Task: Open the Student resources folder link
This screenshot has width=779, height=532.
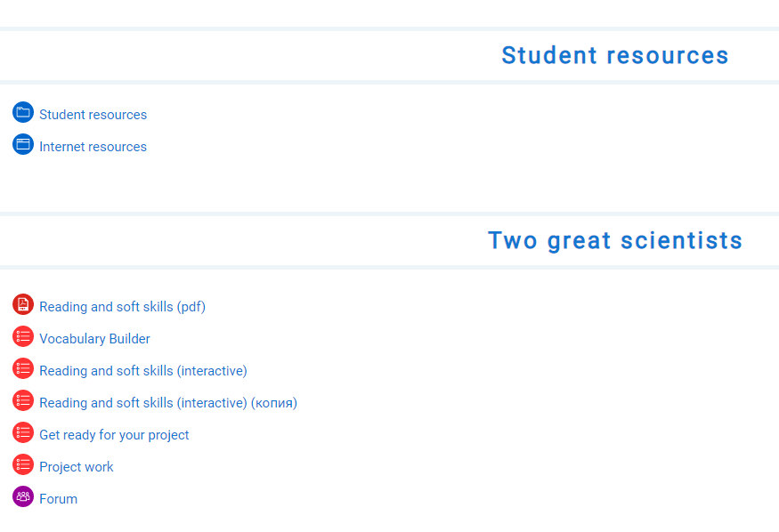Action: pos(93,115)
